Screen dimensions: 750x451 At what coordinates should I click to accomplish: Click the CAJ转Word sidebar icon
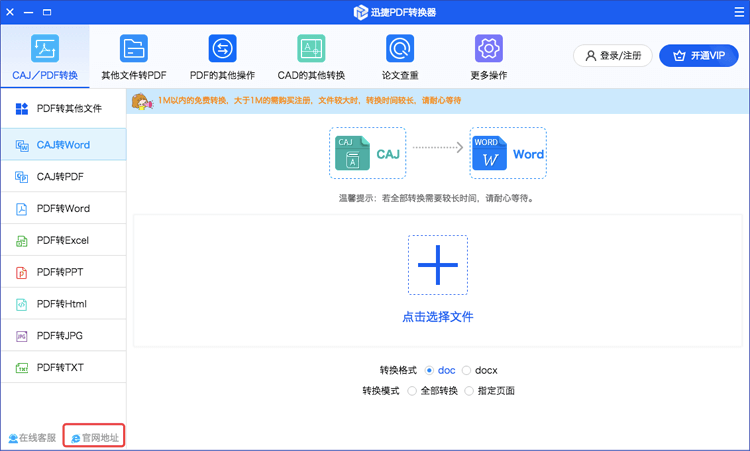tap(22, 145)
